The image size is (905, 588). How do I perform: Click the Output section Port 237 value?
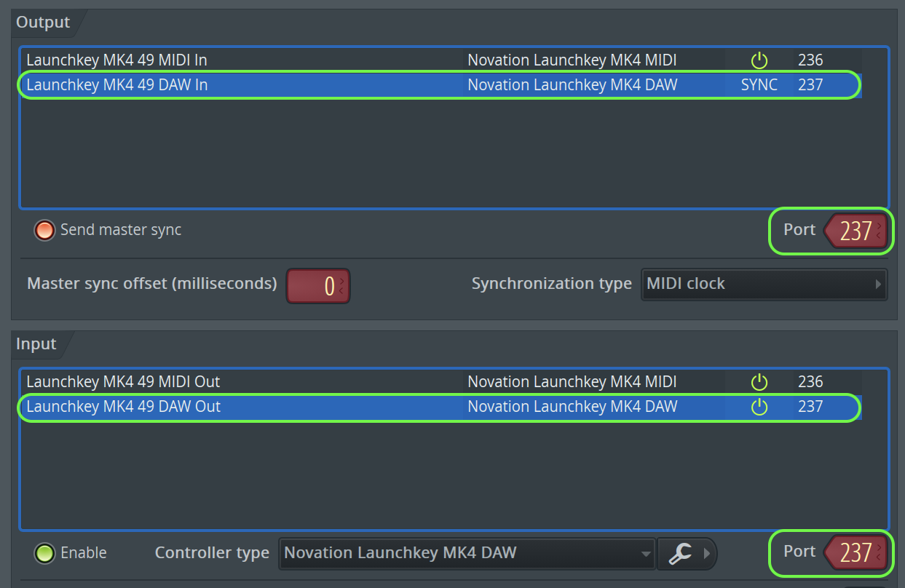click(x=855, y=231)
